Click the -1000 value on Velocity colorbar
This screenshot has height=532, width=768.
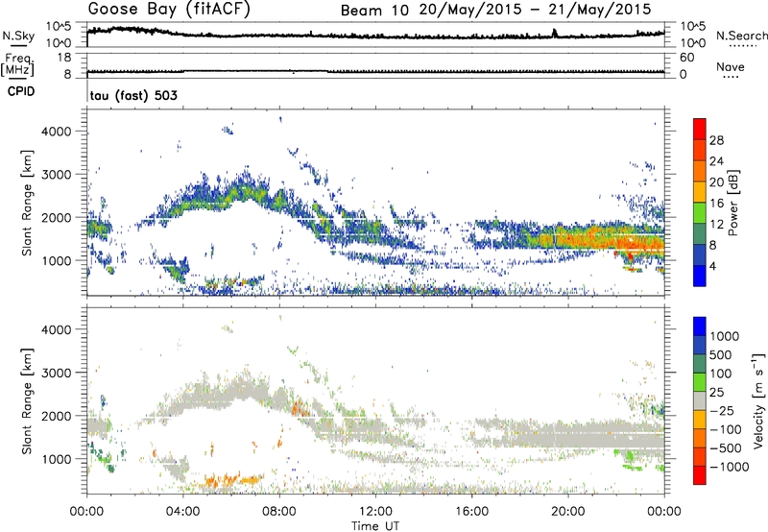pos(729,467)
